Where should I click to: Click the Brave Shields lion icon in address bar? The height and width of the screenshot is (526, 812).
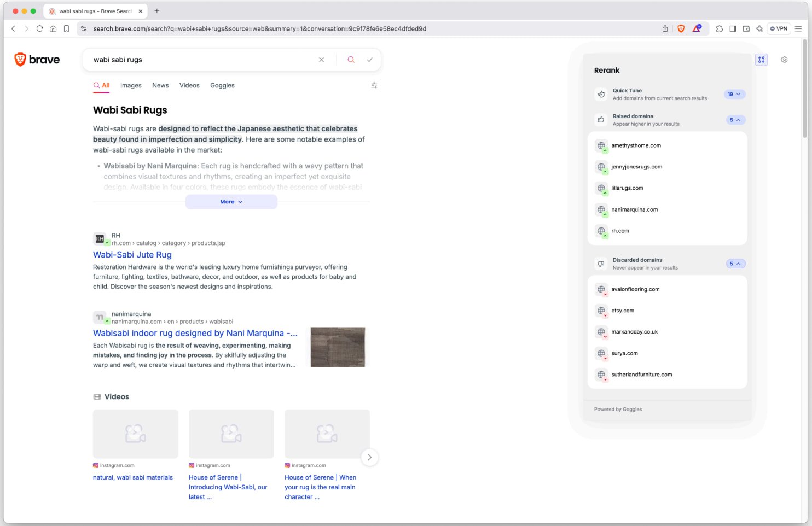[681, 28]
